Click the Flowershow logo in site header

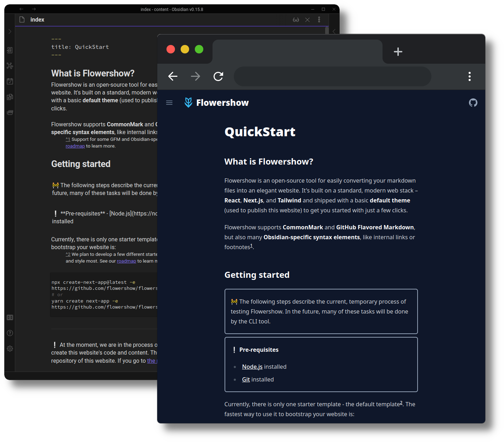click(188, 103)
